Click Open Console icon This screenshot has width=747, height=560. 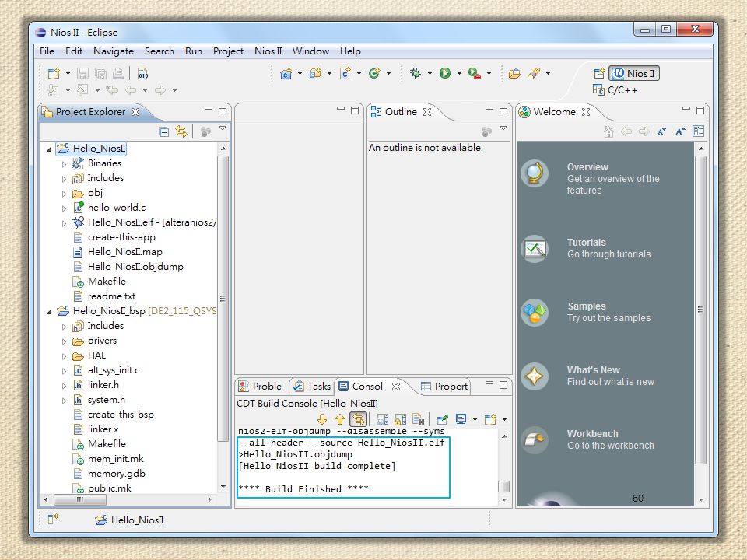pos(490,419)
